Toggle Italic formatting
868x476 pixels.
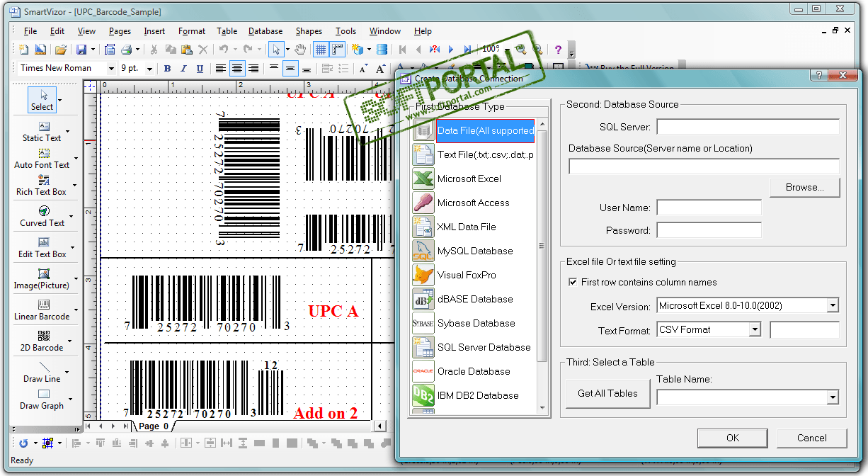pyautogui.click(x=184, y=69)
